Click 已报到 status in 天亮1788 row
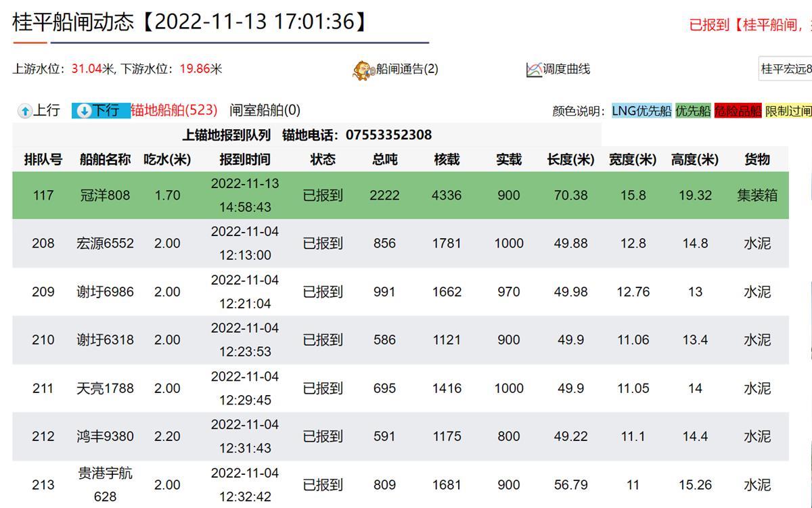Screen dimensions: 812x508 (323, 389)
